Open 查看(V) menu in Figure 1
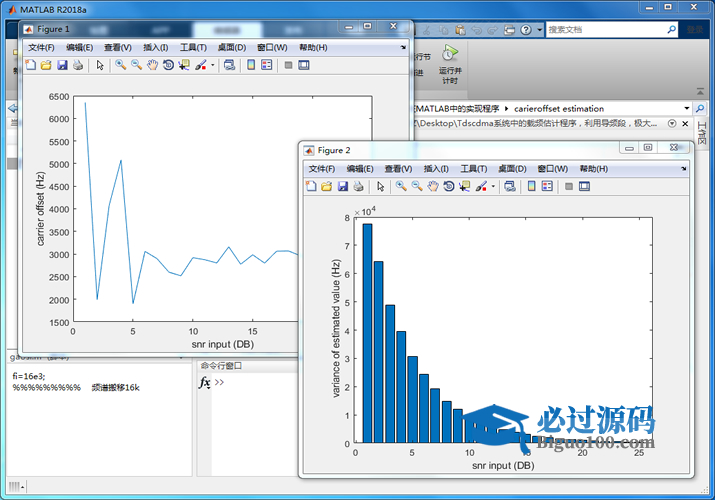This screenshot has height=500, width=715. (118, 47)
